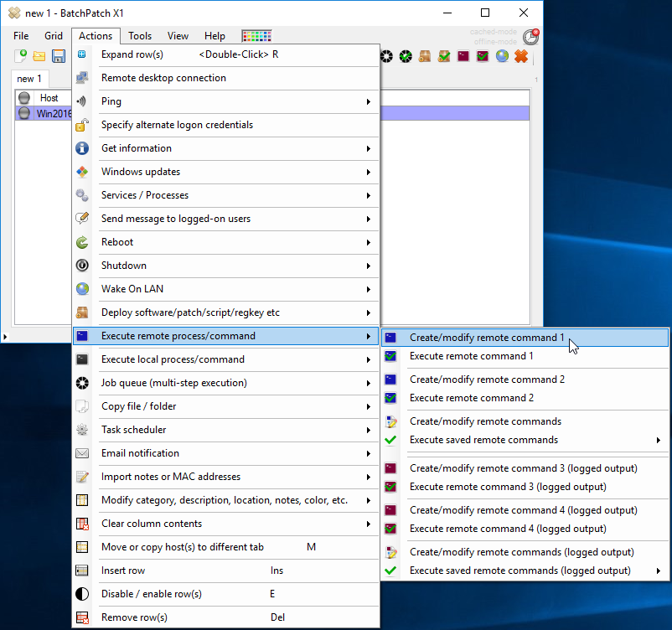
Task: Click the Expand row(s) grid icon
Action: pos(82,54)
